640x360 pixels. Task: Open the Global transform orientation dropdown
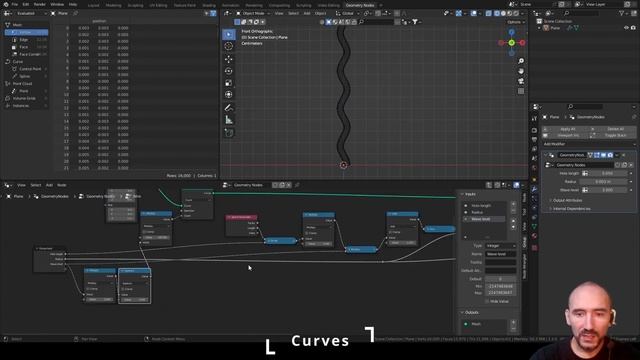pos(347,13)
